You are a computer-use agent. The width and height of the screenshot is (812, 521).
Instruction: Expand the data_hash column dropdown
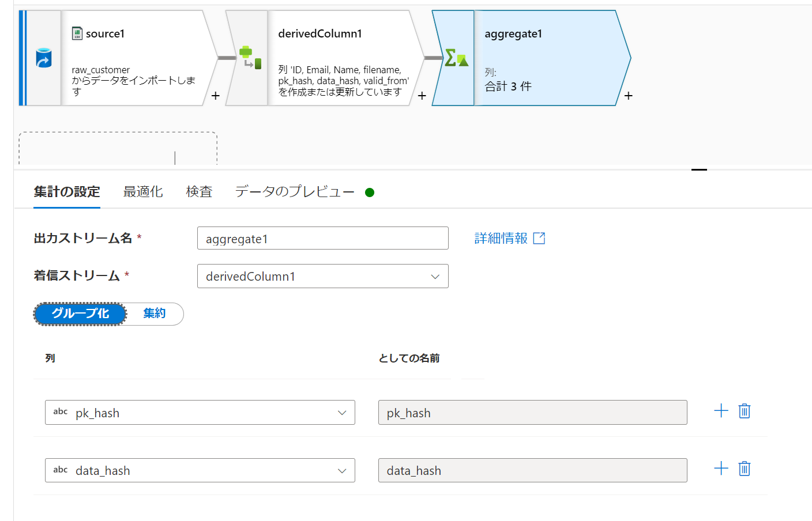[x=200, y=470]
